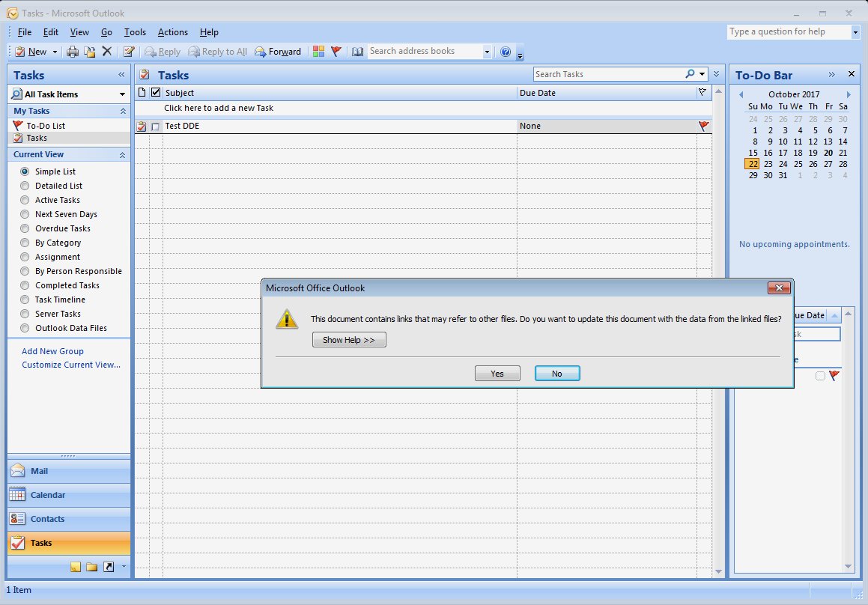The height and width of the screenshot is (605, 868).
Task: Open the Address Book icon
Action: click(357, 52)
